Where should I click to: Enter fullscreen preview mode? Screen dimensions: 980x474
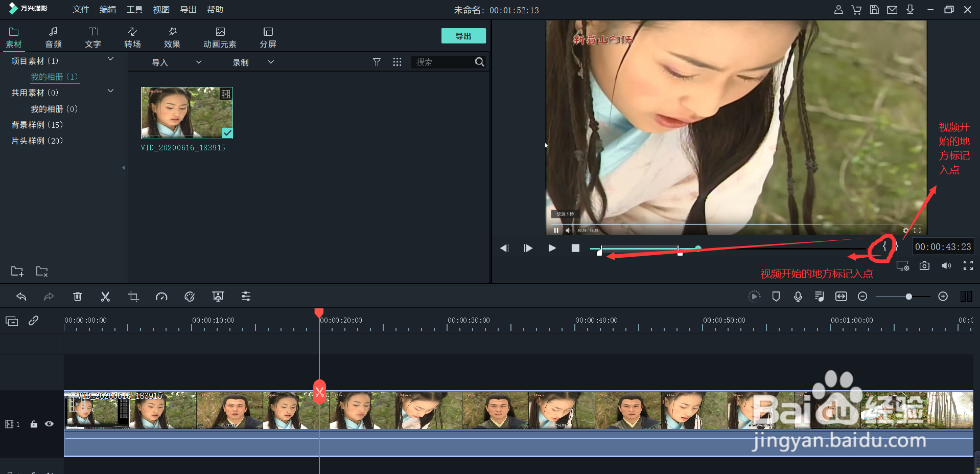tap(968, 265)
